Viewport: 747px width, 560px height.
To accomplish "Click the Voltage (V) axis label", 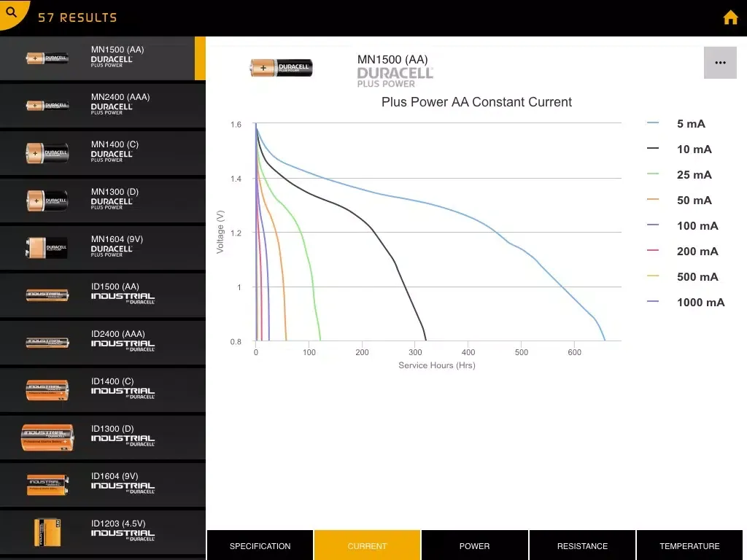I will (220, 232).
